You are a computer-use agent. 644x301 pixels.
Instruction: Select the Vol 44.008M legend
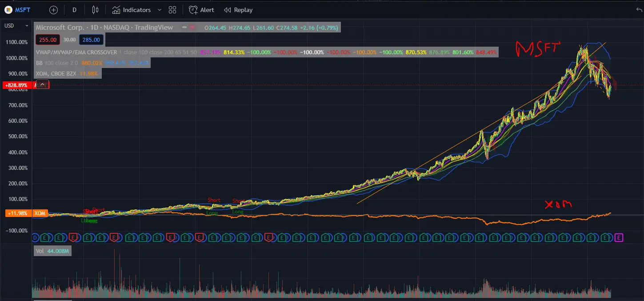pyautogui.click(x=52, y=251)
